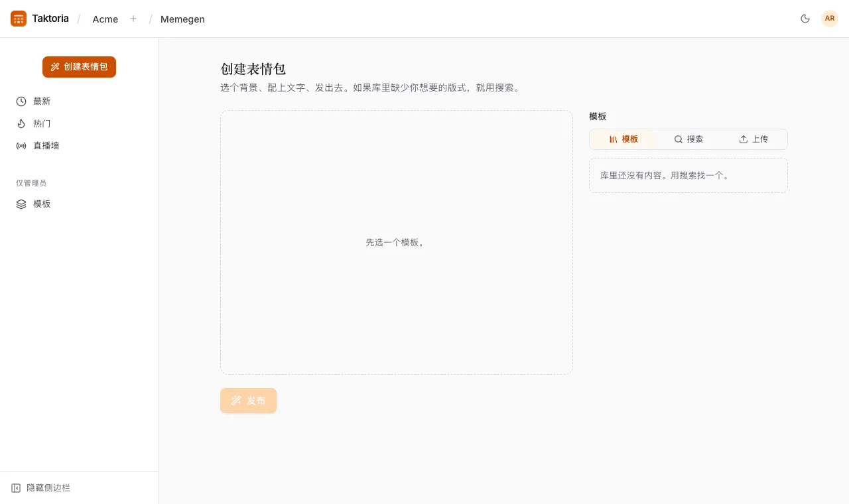The height and width of the screenshot is (504, 849).
Task: Open 热门 in the sidebar
Action: pos(80,123)
